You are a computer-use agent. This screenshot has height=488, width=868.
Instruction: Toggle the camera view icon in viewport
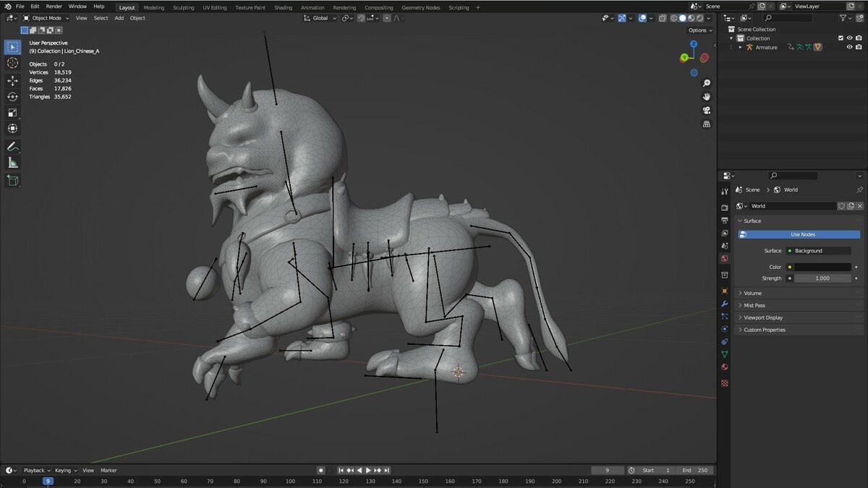tap(707, 110)
